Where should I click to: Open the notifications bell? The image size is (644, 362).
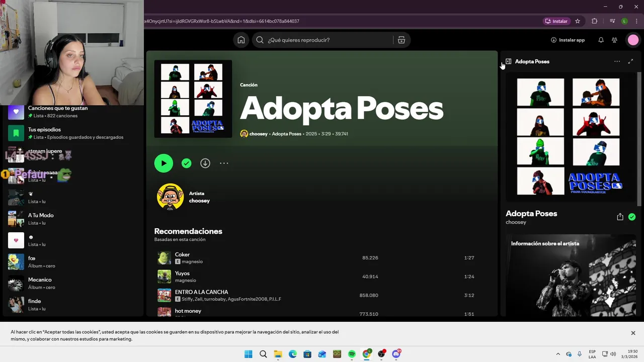pyautogui.click(x=601, y=40)
